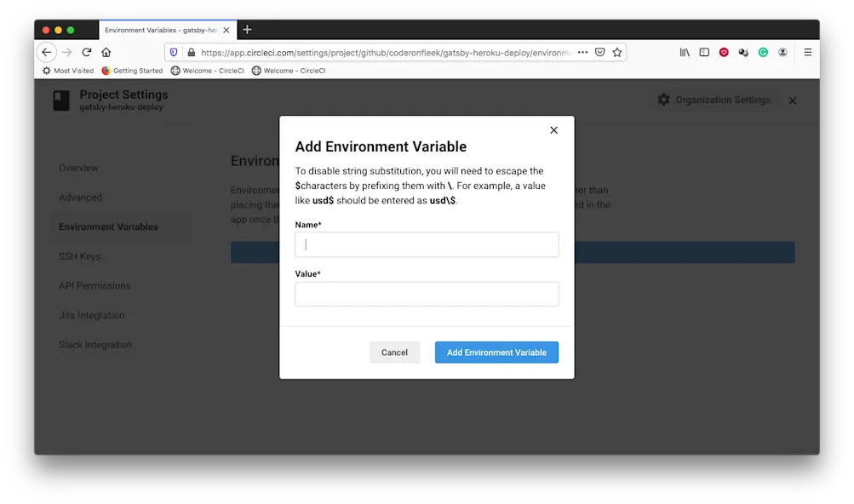Focus the Name input field
The image size is (854, 504).
pyautogui.click(x=427, y=244)
